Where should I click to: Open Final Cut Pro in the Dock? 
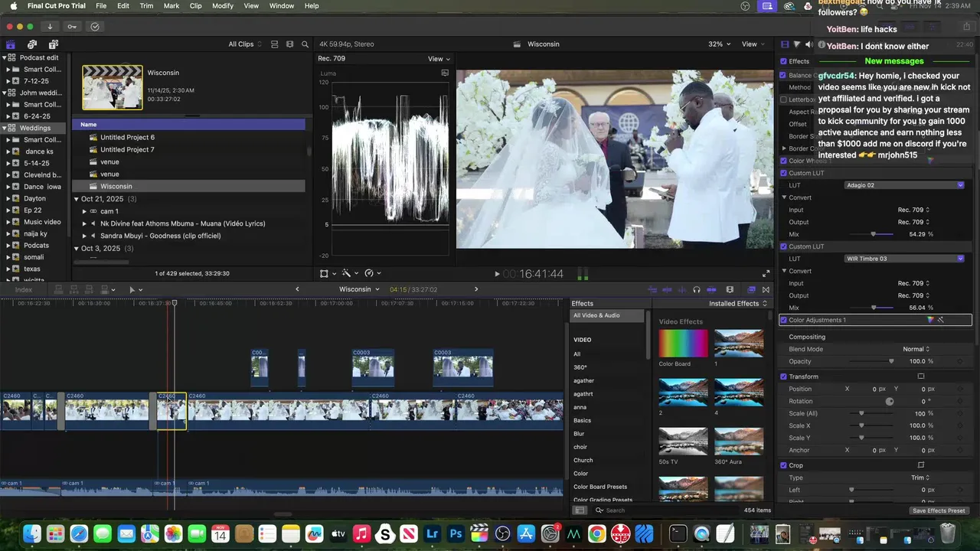pos(479,533)
